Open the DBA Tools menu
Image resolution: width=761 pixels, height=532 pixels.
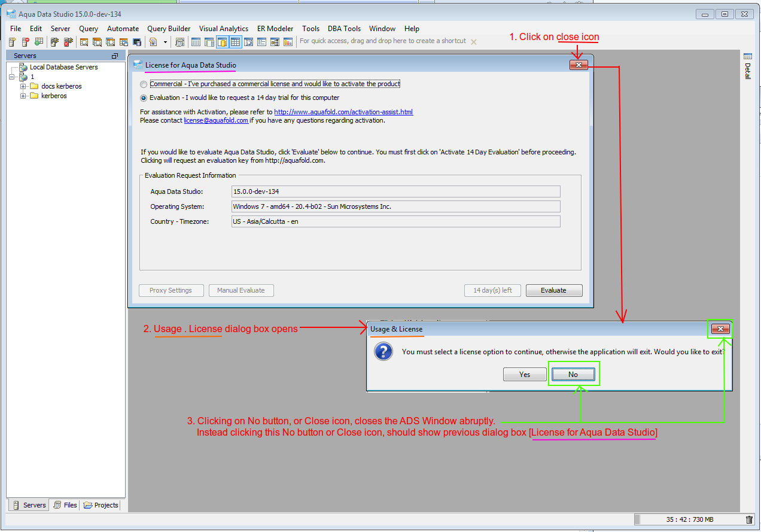(344, 29)
